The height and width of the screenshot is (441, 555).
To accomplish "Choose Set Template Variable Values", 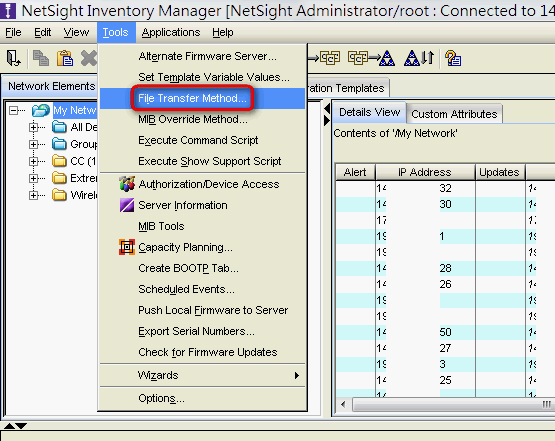I will coord(202,77).
